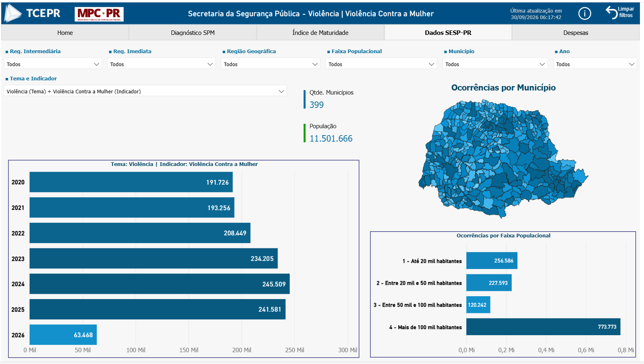This screenshot has height=364, width=644.
Task: Open the Ano dropdown
Action: click(x=595, y=64)
